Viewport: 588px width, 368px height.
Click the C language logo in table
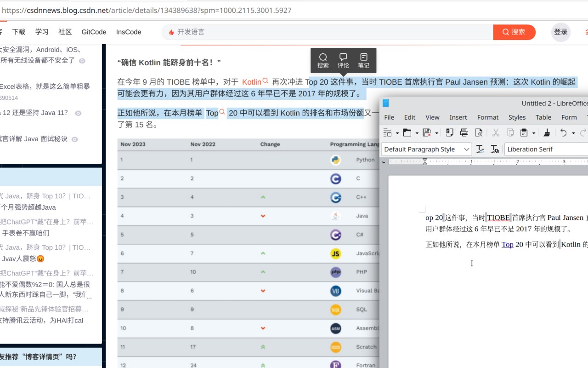pyautogui.click(x=336, y=178)
